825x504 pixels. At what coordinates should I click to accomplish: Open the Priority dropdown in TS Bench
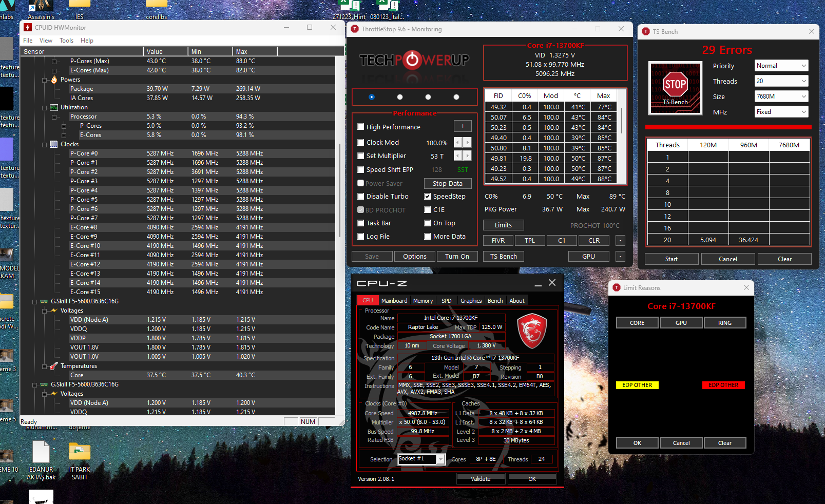point(781,66)
